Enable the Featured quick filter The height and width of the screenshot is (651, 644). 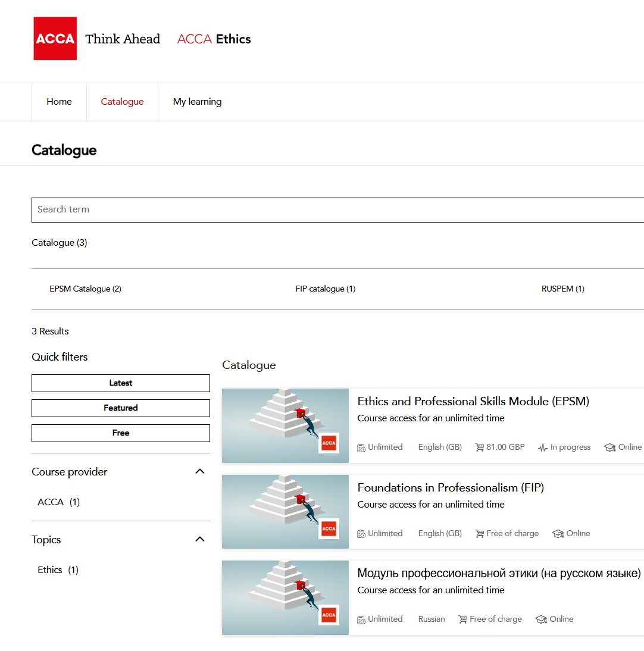[x=120, y=408]
